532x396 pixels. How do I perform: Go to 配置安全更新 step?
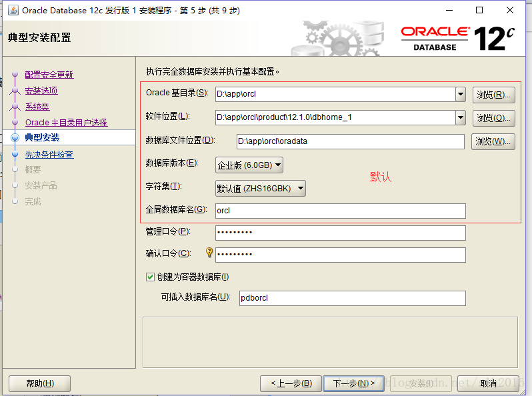(x=49, y=75)
